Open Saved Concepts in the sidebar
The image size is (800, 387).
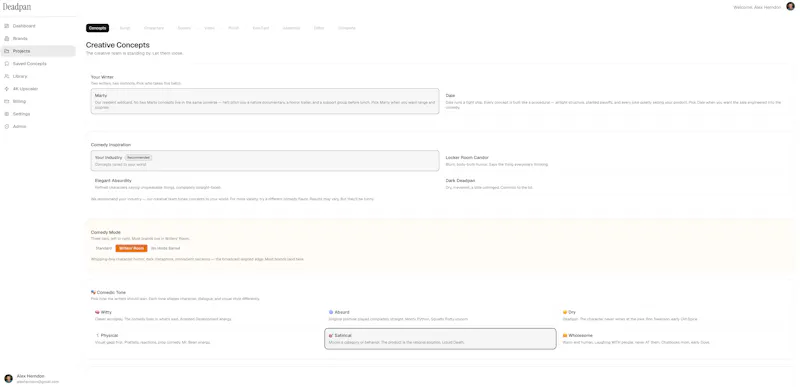38,64
